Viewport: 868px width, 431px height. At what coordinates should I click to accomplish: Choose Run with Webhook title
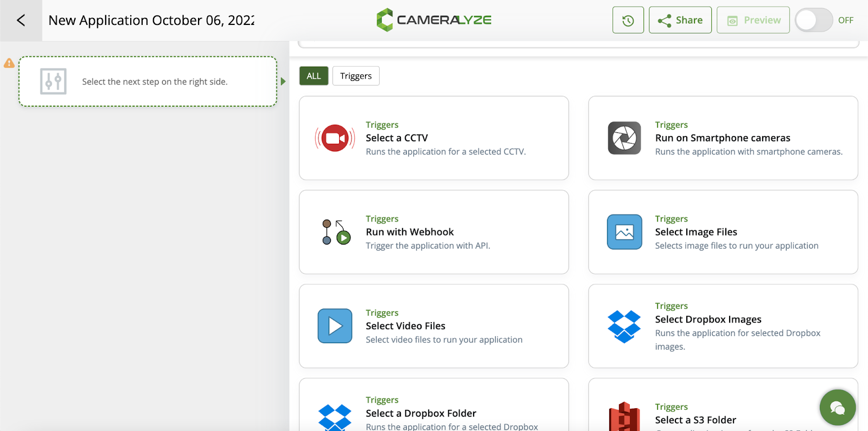[410, 232]
